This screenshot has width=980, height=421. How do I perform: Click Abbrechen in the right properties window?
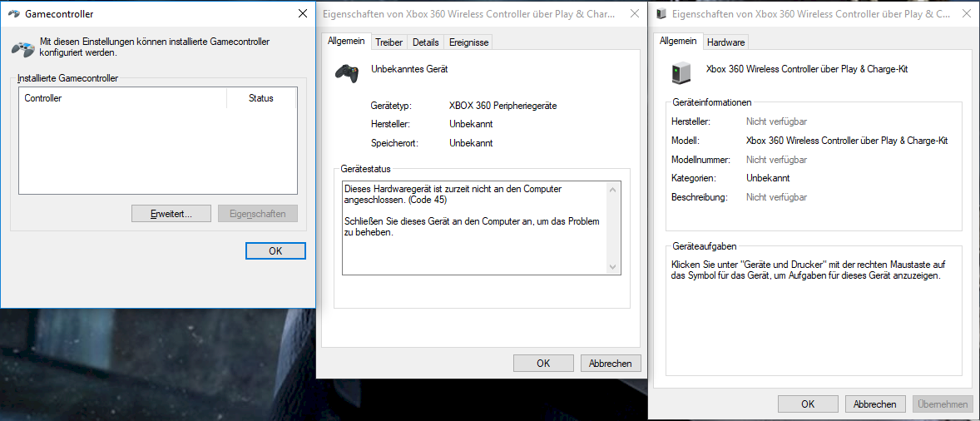pyautogui.click(x=875, y=404)
